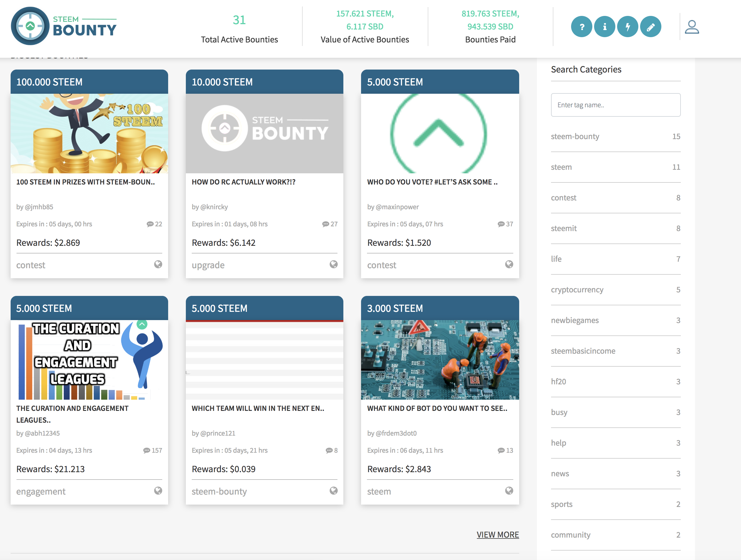
Task: Click steem-bounty tag on prince121's card
Action: tap(219, 491)
